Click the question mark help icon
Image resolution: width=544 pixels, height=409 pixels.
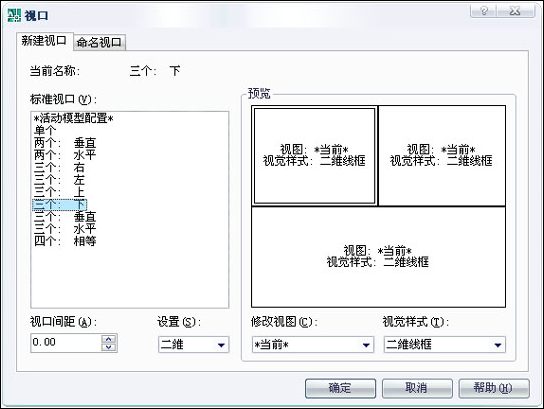coord(484,11)
